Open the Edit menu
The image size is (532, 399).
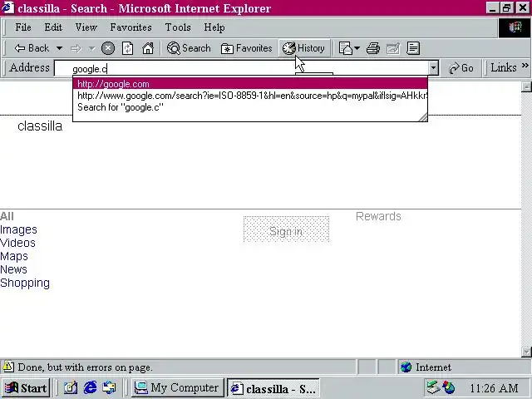pos(53,27)
